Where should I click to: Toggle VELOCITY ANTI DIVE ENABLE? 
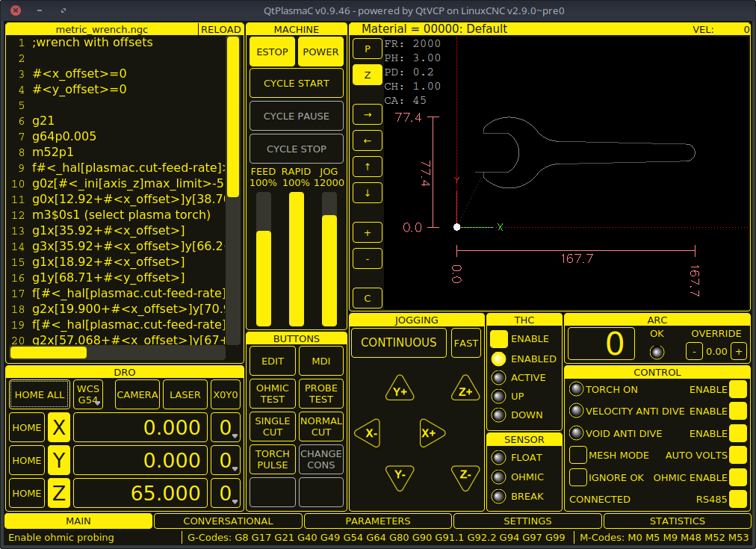[737, 411]
